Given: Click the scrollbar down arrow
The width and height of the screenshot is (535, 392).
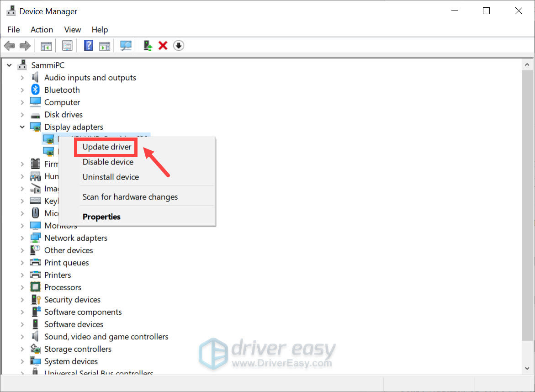Looking at the screenshot, I should pyautogui.click(x=527, y=368).
